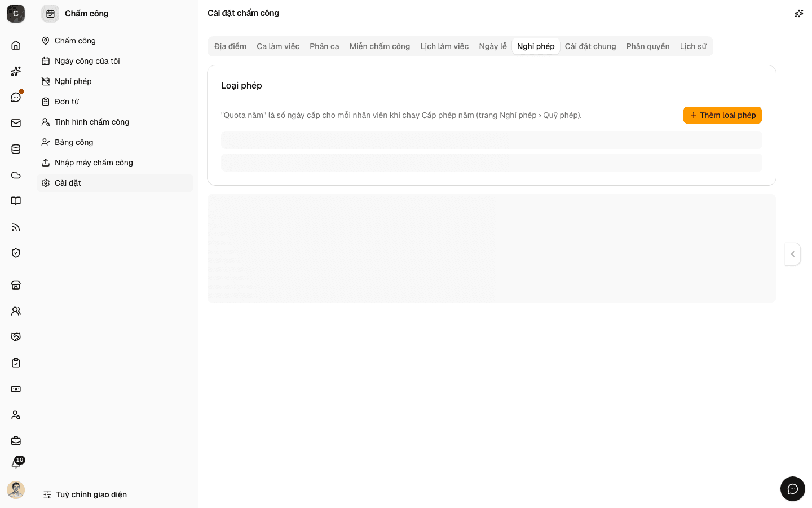
Task: Open Bảng công in the sidebar
Action: (115, 142)
